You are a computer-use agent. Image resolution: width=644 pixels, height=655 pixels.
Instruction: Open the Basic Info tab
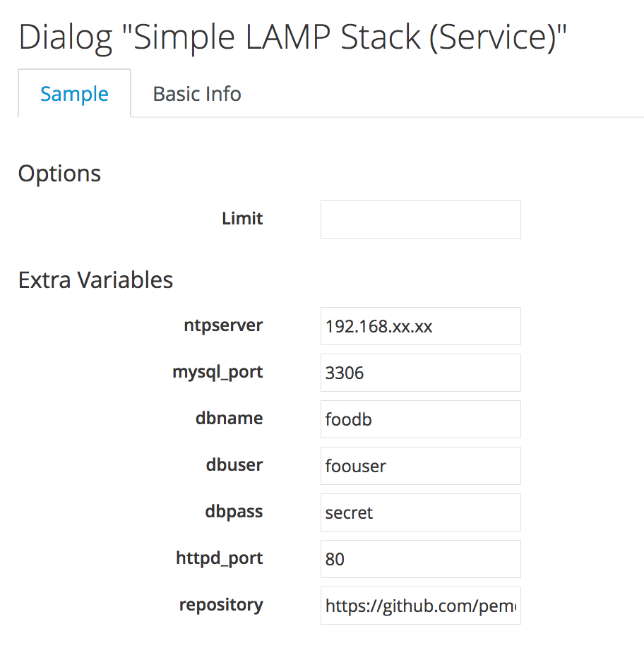[197, 94]
